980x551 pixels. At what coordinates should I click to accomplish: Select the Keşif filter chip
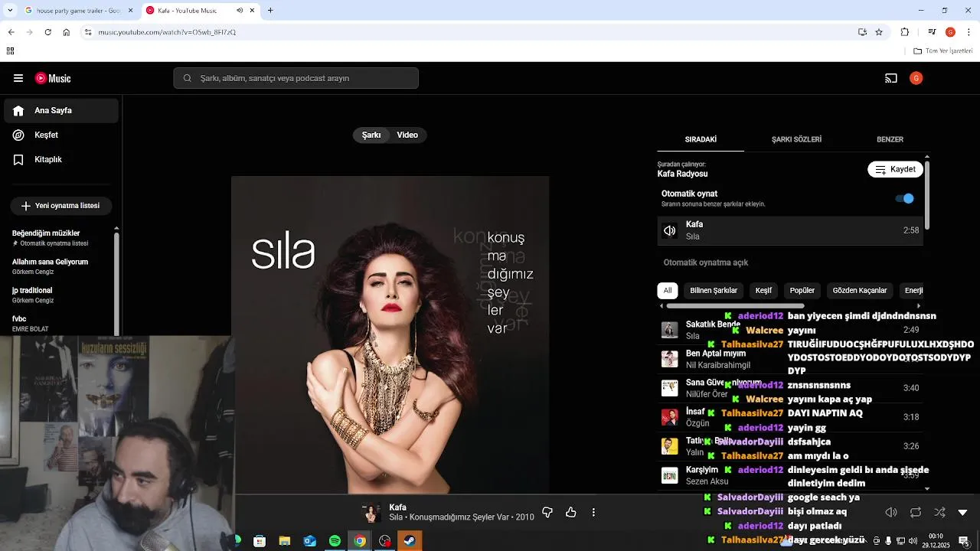tap(763, 290)
